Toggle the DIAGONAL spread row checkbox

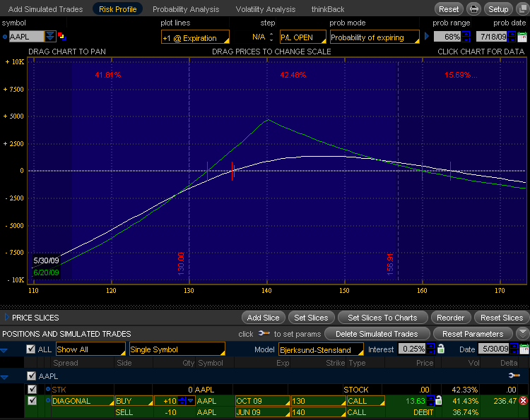(x=31, y=401)
